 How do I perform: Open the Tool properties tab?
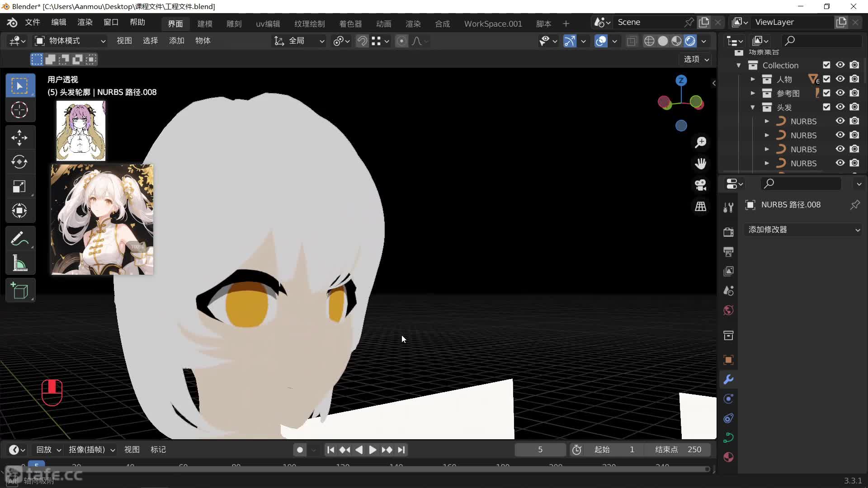(x=728, y=208)
